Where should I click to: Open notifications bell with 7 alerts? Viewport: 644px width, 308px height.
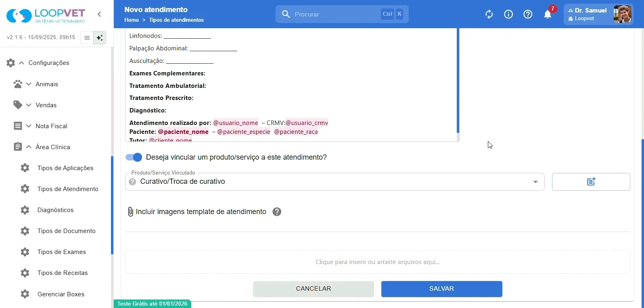[548, 14]
